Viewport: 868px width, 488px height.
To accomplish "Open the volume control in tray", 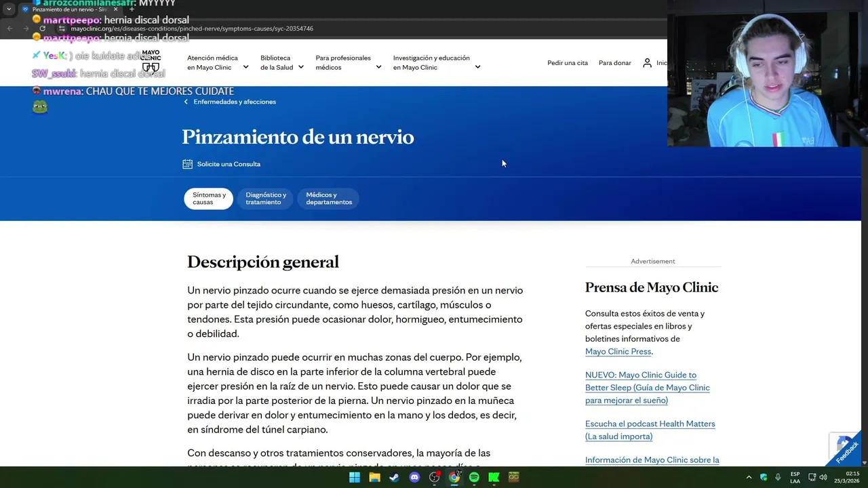I will [823, 477].
